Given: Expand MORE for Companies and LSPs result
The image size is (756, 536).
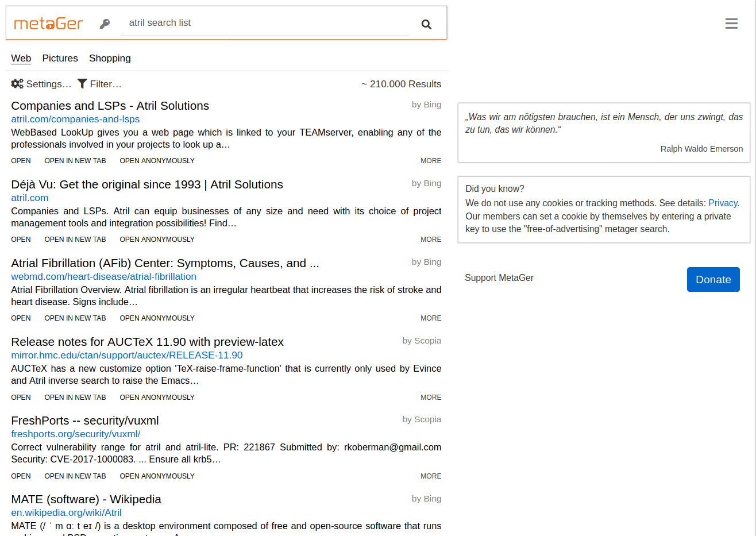Looking at the screenshot, I should coord(431,161).
